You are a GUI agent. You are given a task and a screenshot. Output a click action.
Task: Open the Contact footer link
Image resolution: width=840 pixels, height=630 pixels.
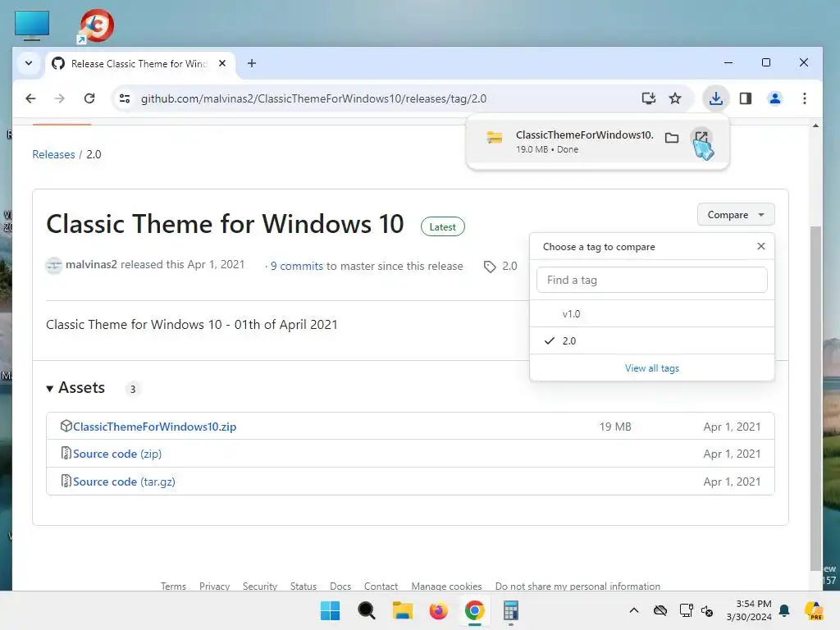381,586
